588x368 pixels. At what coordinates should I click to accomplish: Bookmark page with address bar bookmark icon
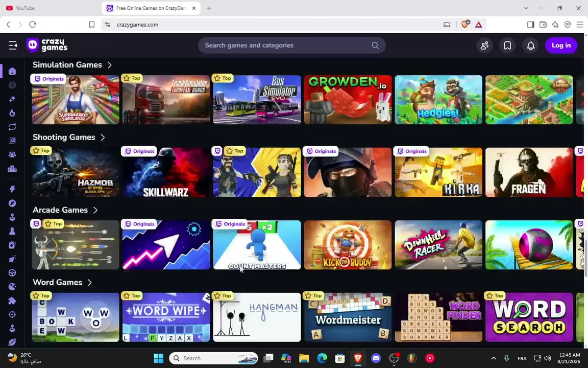point(92,25)
